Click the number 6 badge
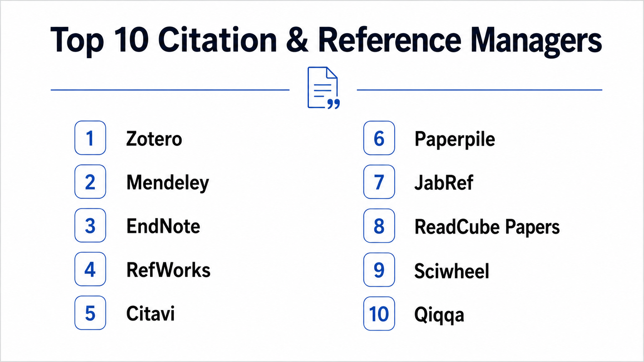644x362 pixels. [x=379, y=138]
